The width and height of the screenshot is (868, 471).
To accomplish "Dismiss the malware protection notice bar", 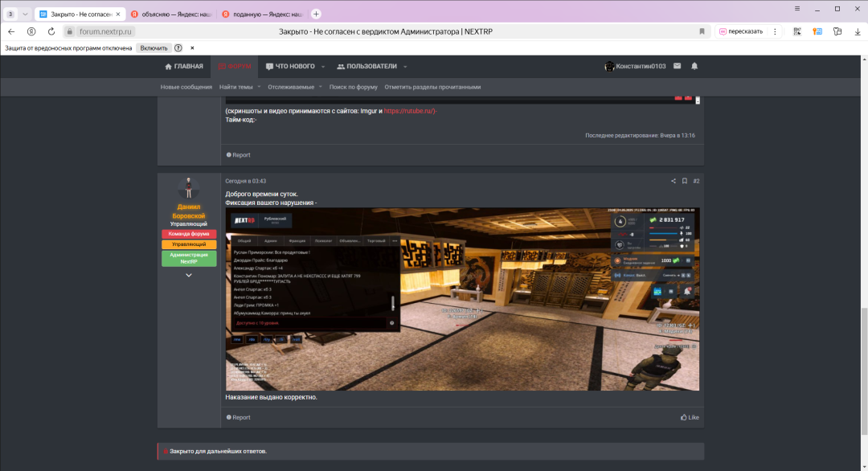I will (x=192, y=48).
